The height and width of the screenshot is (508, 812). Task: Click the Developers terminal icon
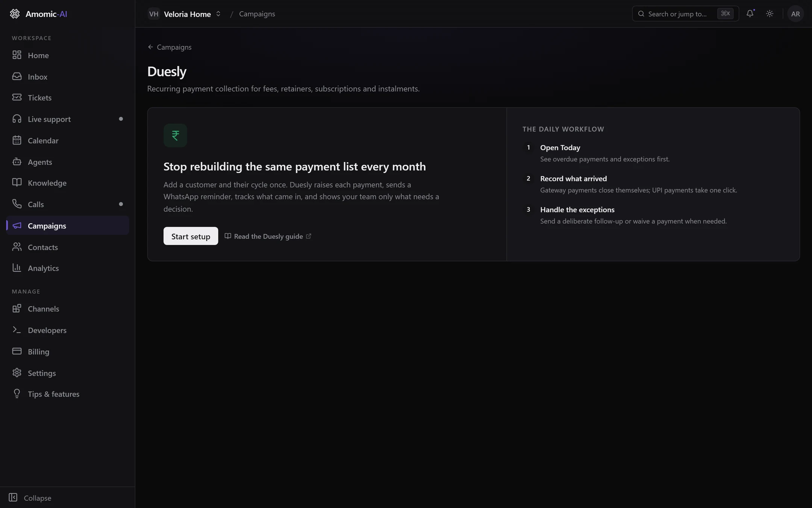tap(17, 330)
